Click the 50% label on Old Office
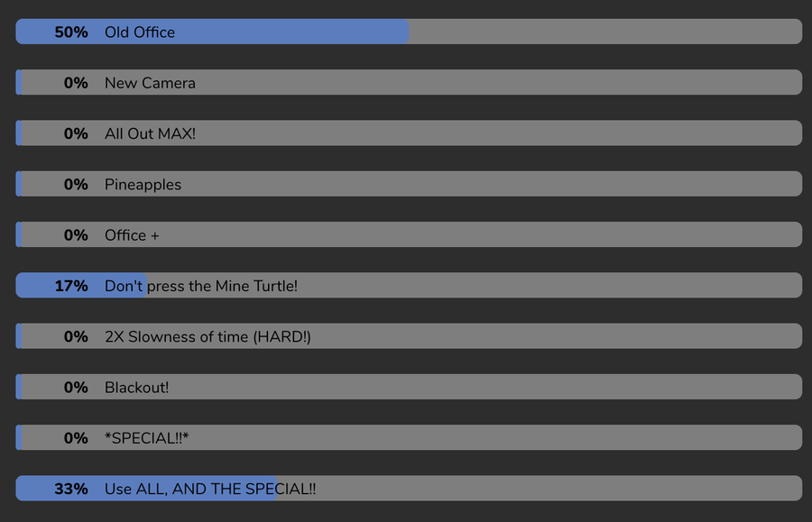Image resolution: width=812 pixels, height=522 pixels. pos(71,32)
